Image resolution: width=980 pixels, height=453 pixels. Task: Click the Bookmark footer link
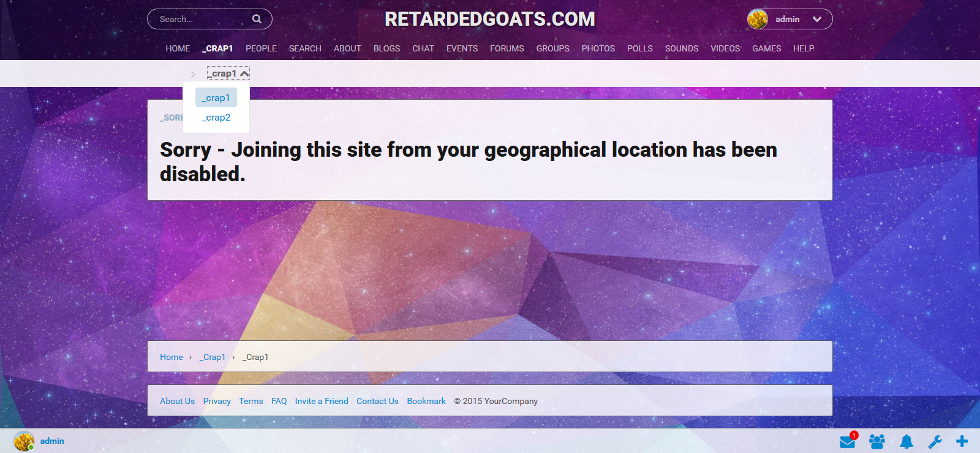coord(426,401)
